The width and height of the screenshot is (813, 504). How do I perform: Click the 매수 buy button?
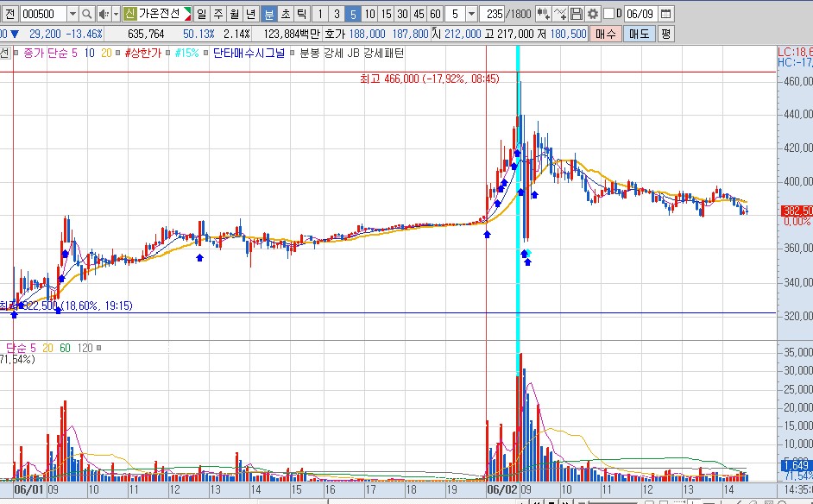[x=606, y=35]
